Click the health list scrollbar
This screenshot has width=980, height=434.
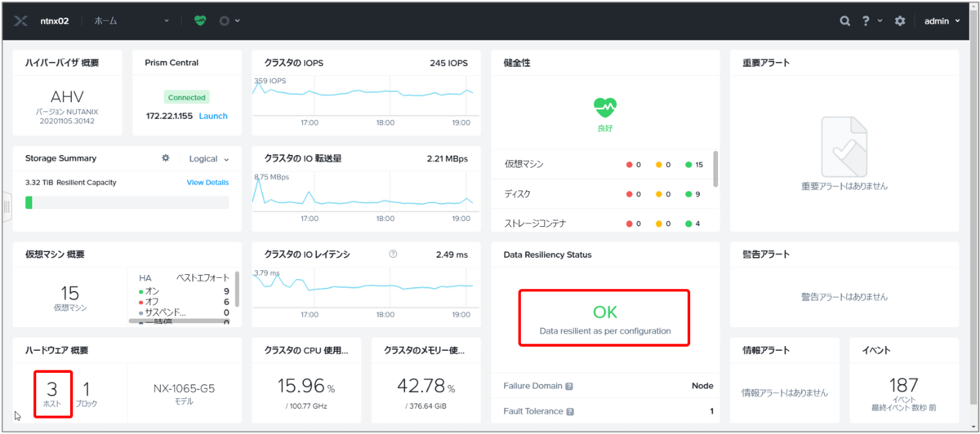(x=715, y=169)
